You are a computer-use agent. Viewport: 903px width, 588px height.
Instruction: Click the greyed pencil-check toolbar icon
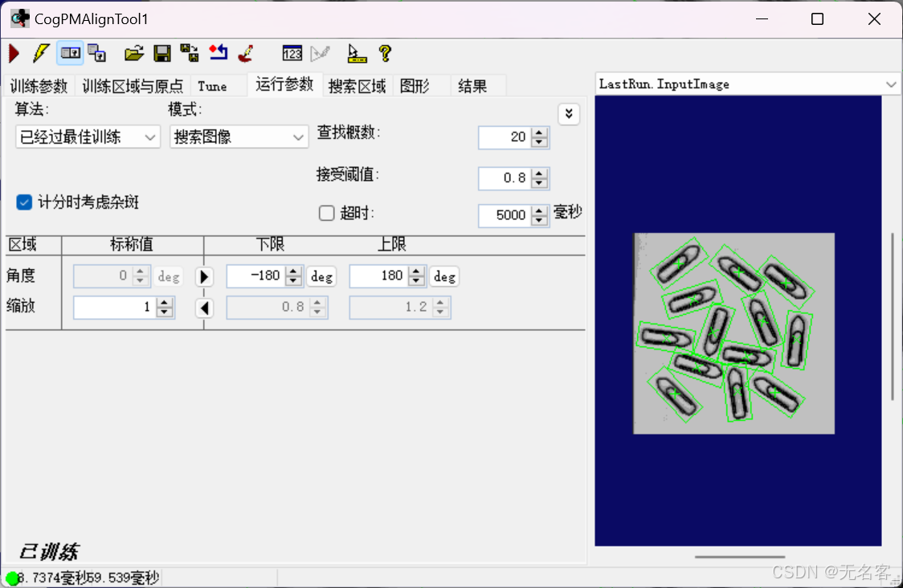coord(321,54)
